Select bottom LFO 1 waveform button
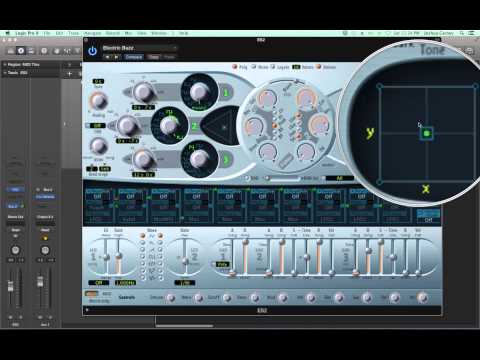The width and height of the screenshot is (480, 360). click(x=143, y=277)
